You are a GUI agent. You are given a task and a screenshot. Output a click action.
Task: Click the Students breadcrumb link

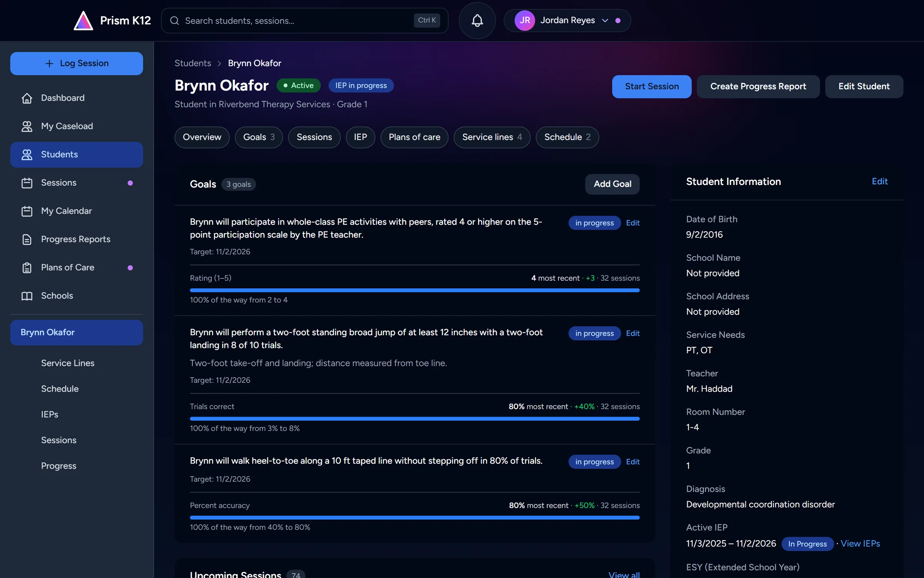pos(192,63)
